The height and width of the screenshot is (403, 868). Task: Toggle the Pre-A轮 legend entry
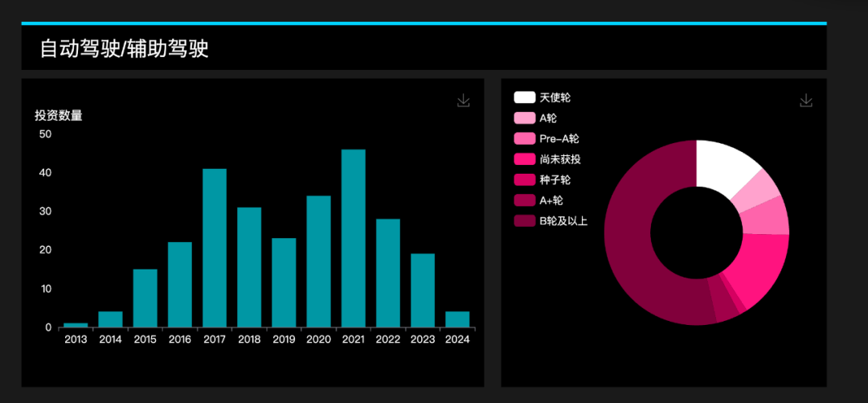(547, 138)
